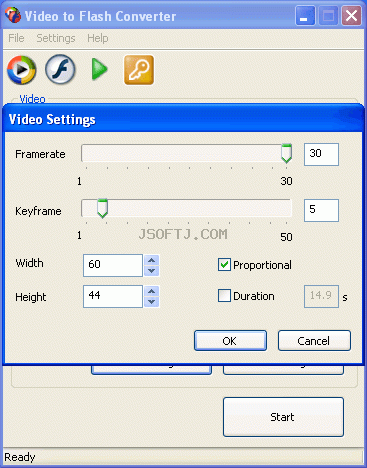Click the Video Settings dialog title
This screenshot has width=367, height=468.
[x=52, y=119]
